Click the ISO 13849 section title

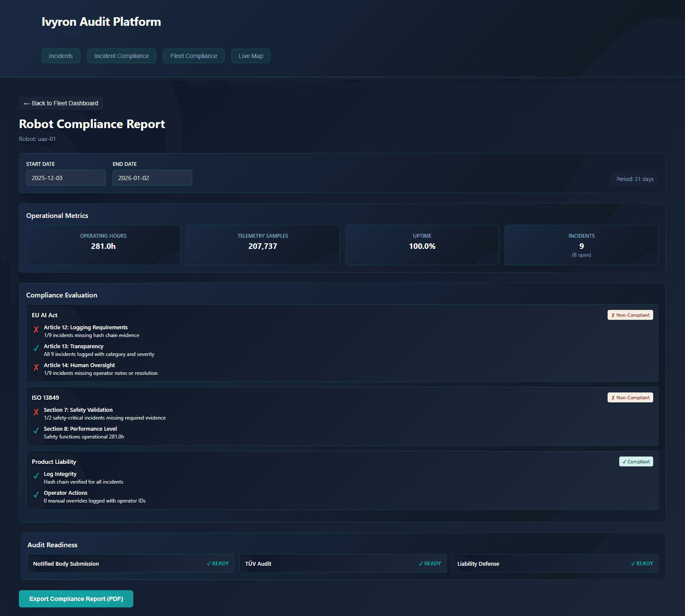[45, 398]
